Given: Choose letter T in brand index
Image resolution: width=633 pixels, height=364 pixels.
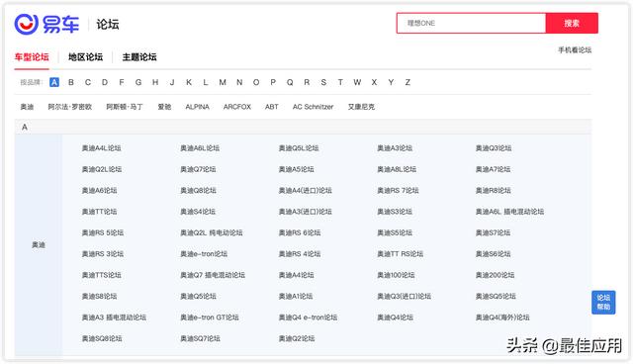Looking at the screenshot, I should click(340, 82).
